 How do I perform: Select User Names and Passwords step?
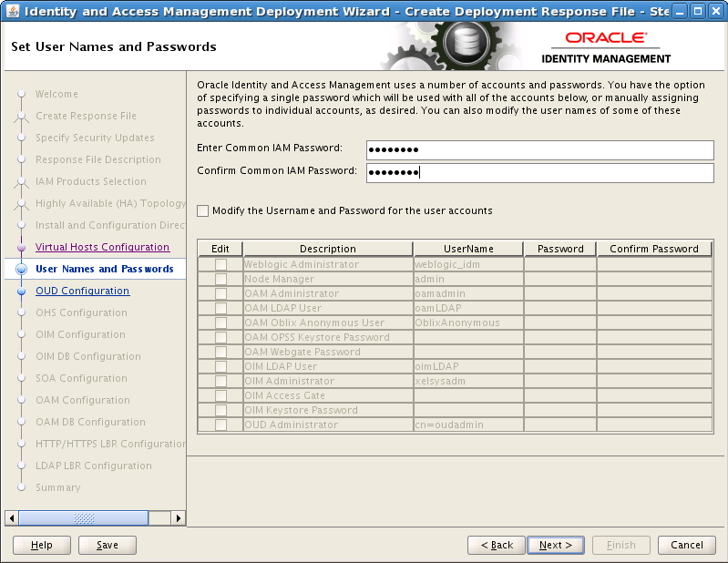tap(105, 269)
